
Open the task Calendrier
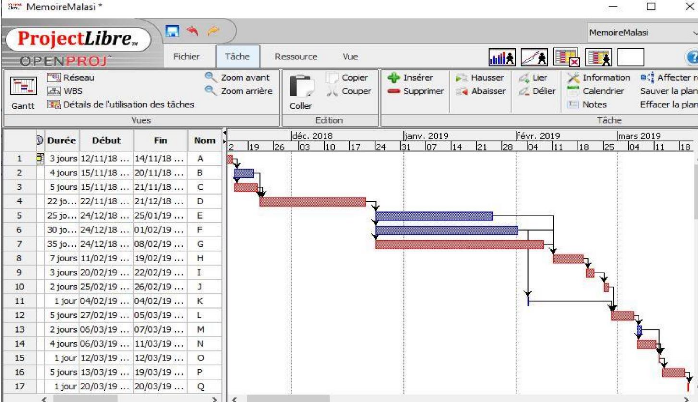pos(596,91)
